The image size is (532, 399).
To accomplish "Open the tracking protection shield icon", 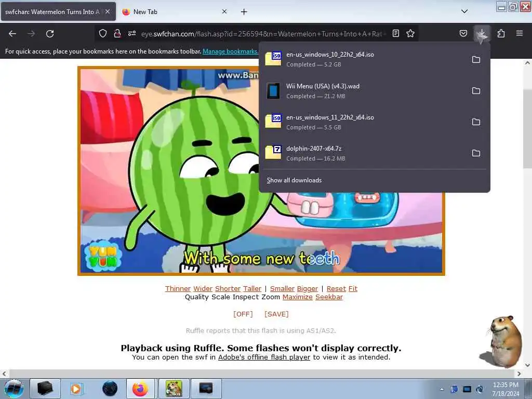I will pyautogui.click(x=103, y=33).
